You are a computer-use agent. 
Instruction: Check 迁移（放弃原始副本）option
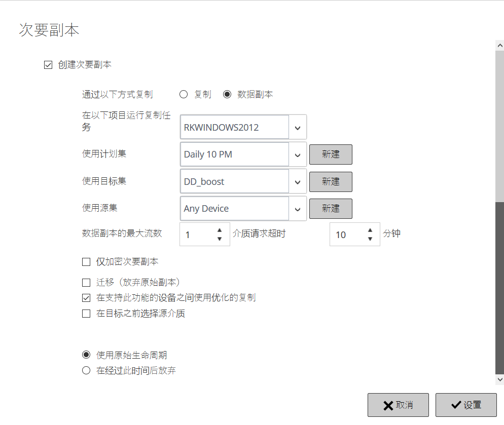tap(86, 283)
